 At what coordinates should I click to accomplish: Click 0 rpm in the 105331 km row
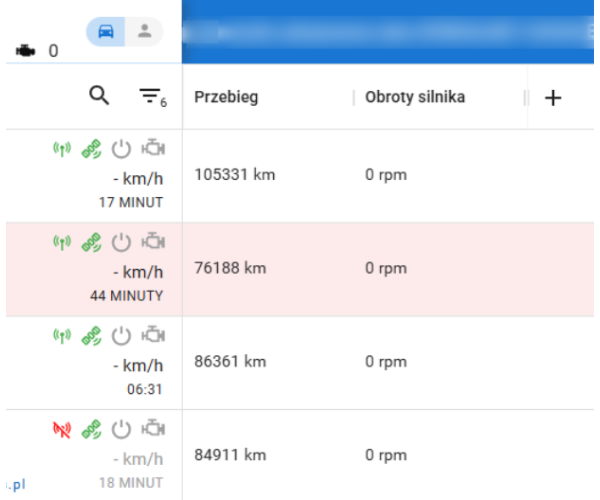[x=386, y=175]
